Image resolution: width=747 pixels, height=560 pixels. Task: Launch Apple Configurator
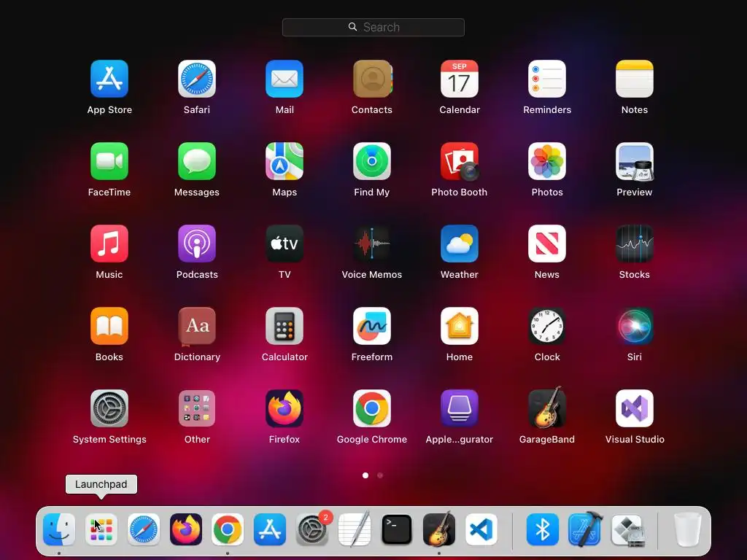(460, 408)
